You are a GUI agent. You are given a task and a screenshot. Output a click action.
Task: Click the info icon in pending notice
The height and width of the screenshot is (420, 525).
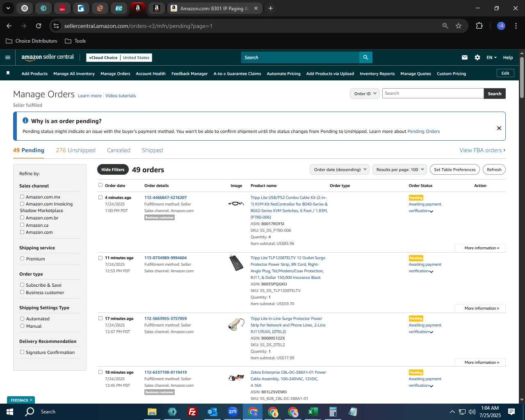point(25,121)
